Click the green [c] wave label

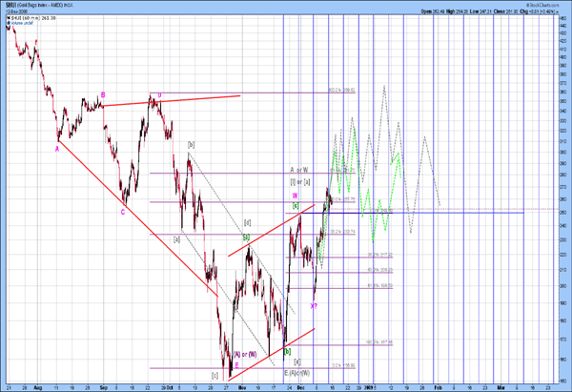[296, 205]
